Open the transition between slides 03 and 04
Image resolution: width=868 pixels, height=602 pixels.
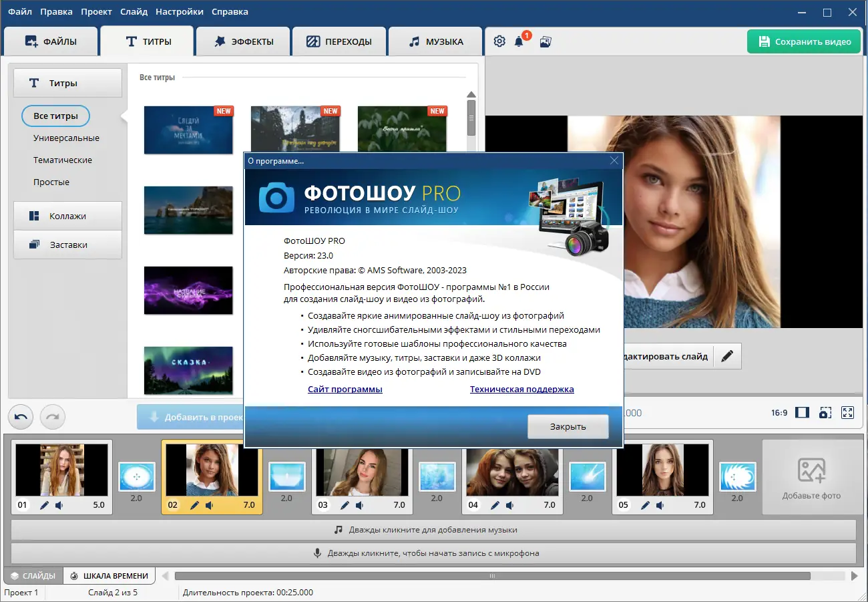click(437, 477)
